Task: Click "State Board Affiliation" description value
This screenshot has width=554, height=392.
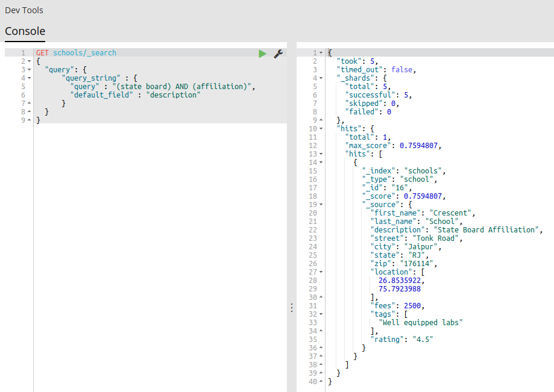Action: click(486, 230)
